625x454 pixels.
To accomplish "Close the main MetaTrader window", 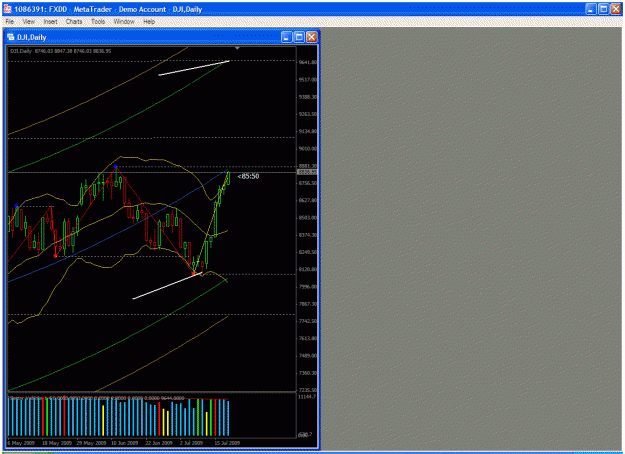I will 616,9.
